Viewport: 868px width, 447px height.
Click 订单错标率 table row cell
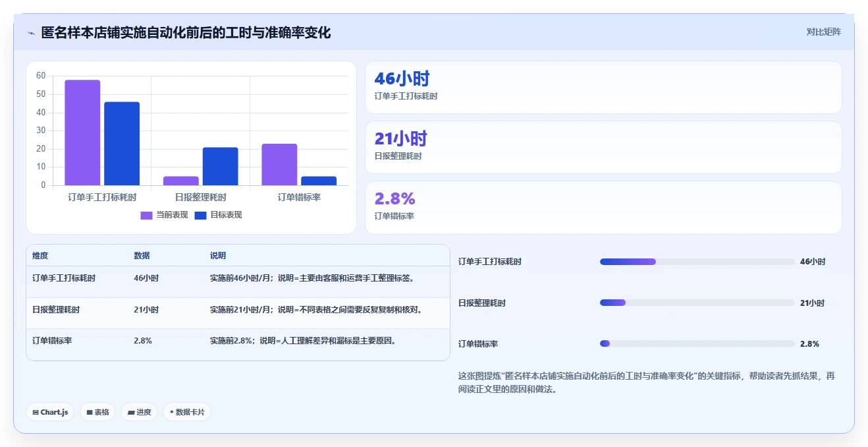(x=52, y=341)
